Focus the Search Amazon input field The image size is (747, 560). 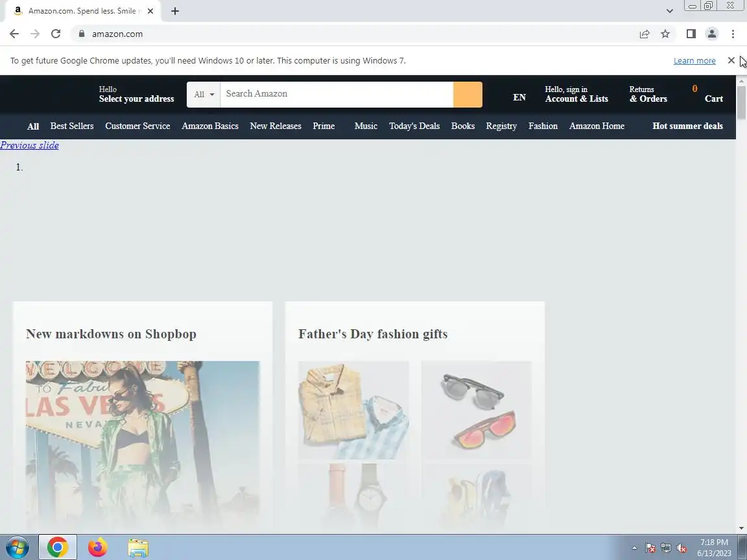(337, 94)
